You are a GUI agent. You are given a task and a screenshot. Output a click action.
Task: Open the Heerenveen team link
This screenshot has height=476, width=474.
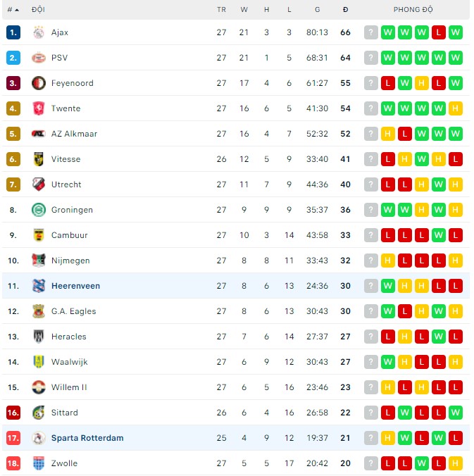[x=75, y=286]
